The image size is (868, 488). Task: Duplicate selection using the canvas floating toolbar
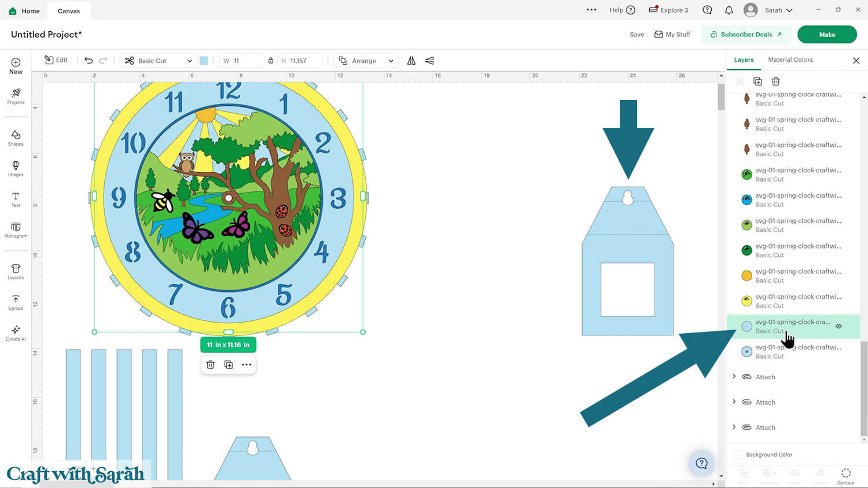point(229,365)
